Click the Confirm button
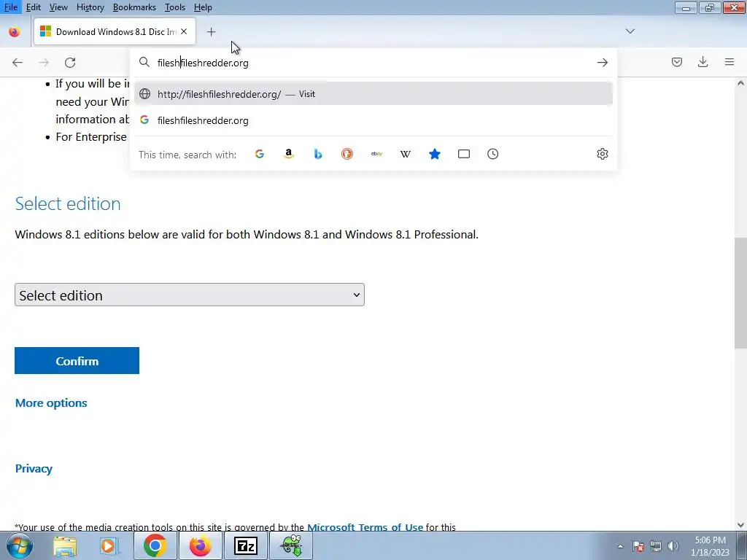The image size is (747, 560). click(x=77, y=360)
